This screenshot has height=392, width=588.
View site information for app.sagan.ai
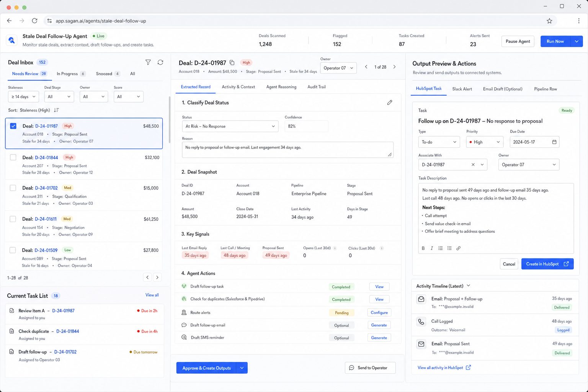coord(49,21)
